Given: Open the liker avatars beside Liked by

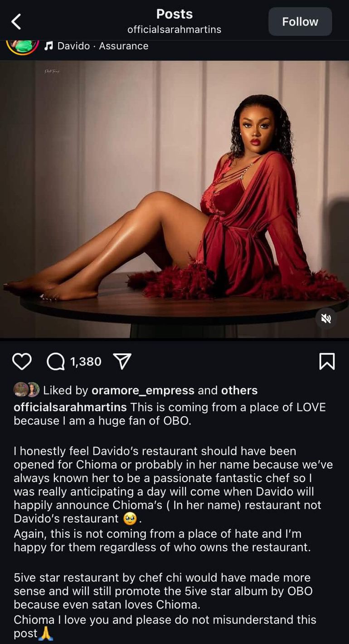Looking at the screenshot, I should point(26,390).
